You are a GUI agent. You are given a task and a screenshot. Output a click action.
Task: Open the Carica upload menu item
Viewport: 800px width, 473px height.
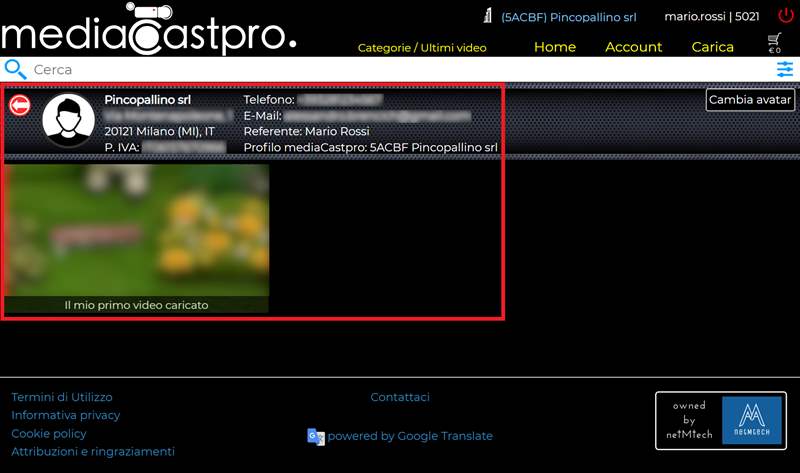[x=712, y=47]
